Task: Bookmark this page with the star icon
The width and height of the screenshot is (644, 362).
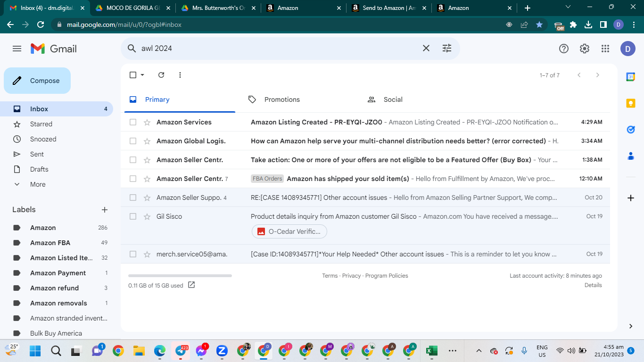Action: 539,25
